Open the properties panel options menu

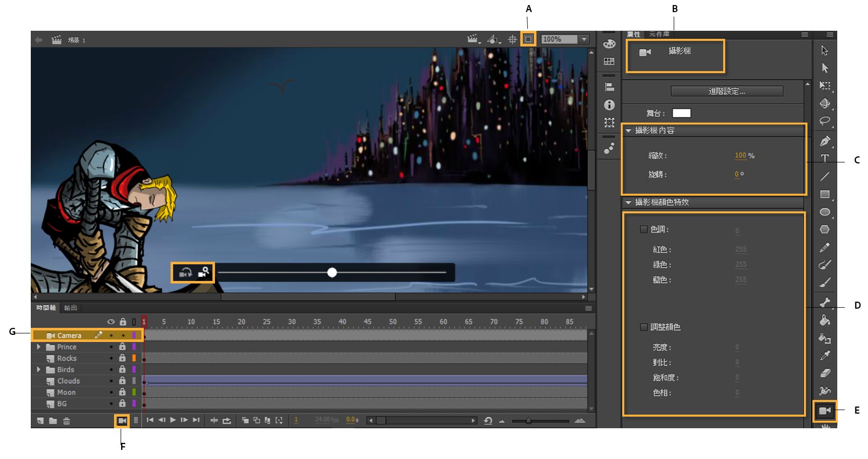tap(804, 34)
